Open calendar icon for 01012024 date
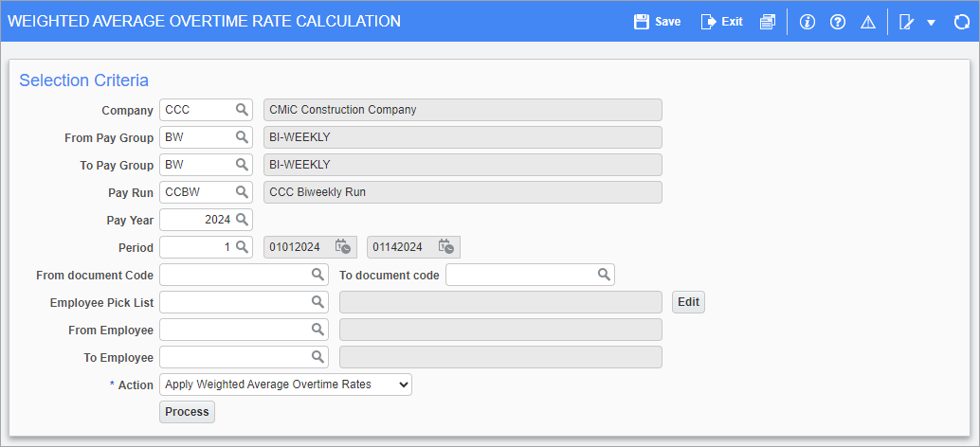The image size is (980, 447). click(342, 247)
